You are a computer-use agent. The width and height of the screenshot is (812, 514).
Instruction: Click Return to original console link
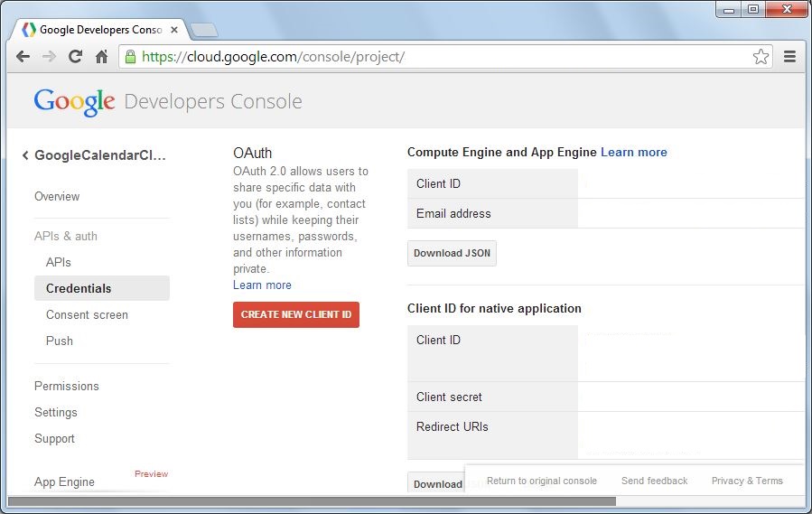coord(542,481)
